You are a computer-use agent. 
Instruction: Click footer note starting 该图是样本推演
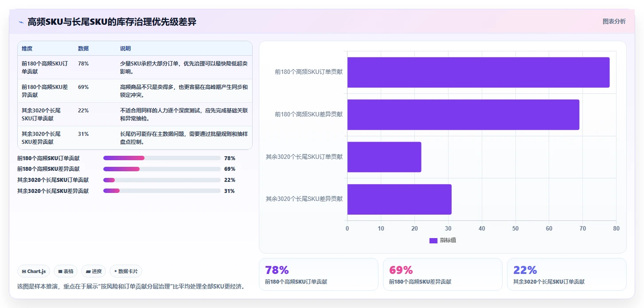coord(131,286)
